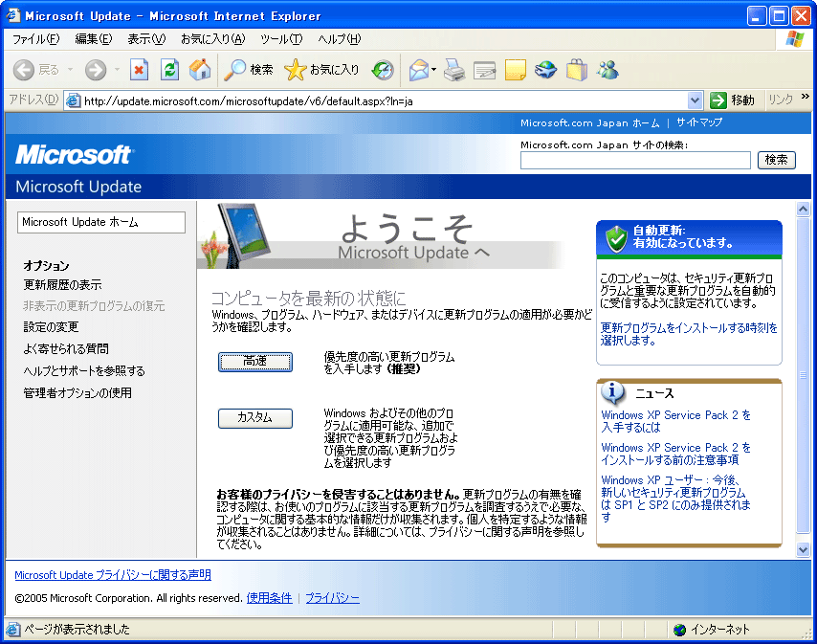817x644 pixels.
Task: Open the ツール(T) menu
Action: pos(281,39)
